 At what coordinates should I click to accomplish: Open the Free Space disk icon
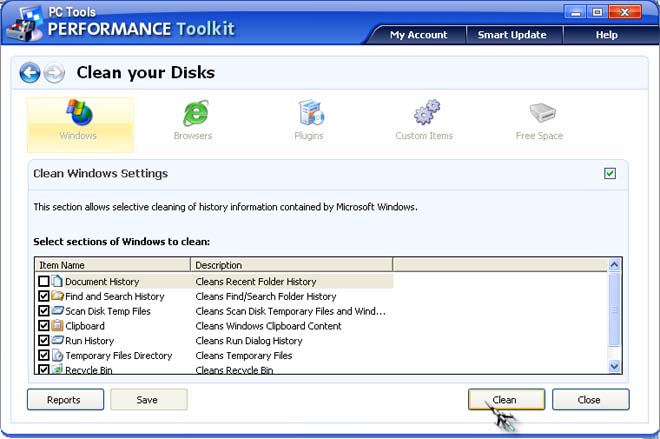tap(542, 112)
